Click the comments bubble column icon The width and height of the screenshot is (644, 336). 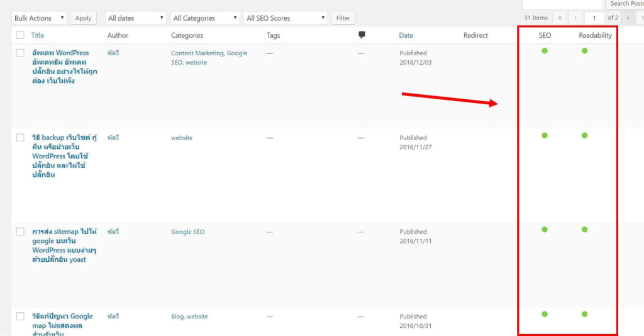coord(362,35)
